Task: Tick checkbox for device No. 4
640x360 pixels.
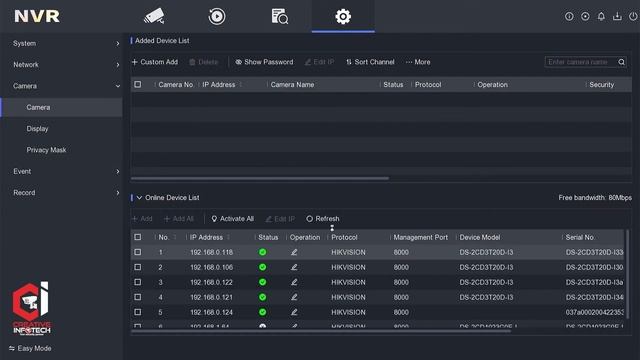Action: [138, 297]
